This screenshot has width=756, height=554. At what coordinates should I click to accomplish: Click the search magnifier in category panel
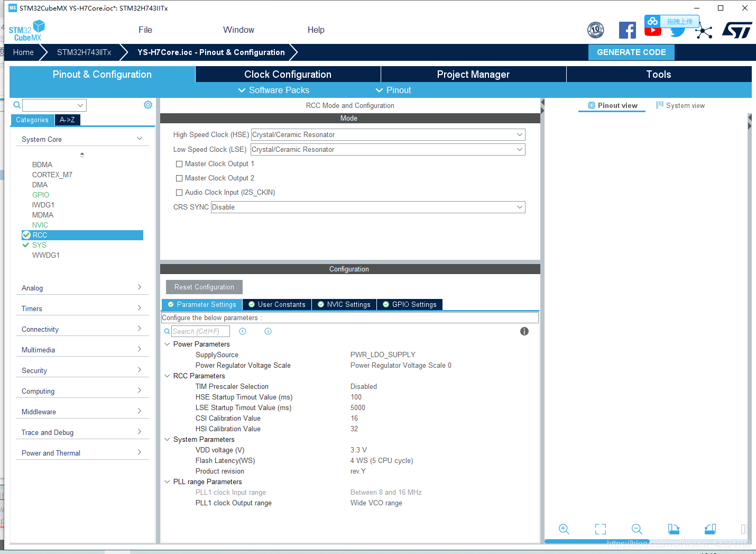coord(17,105)
